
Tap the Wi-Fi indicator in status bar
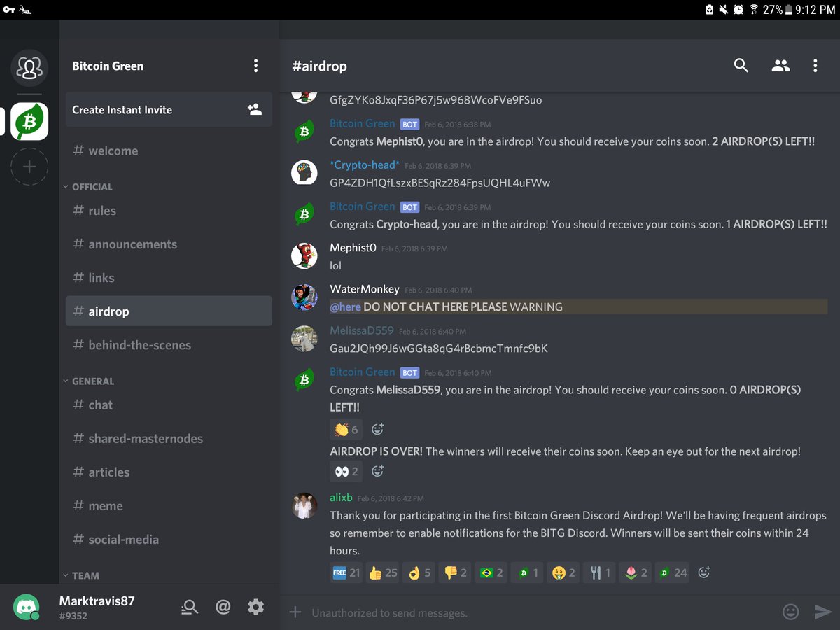pyautogui.click(x=754, y=10)
